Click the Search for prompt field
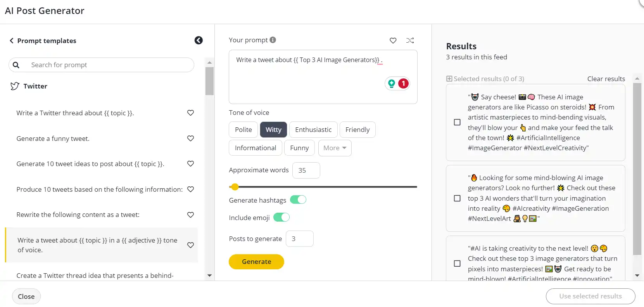644x307 pixels. click(102, 65)
